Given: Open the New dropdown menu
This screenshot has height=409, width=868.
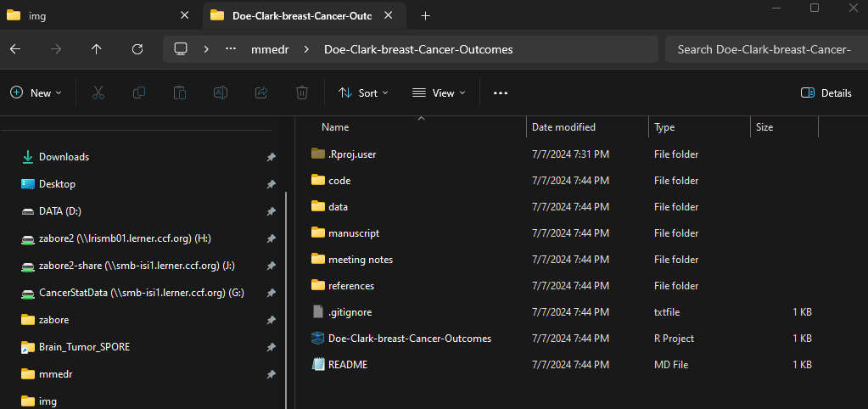Looking at the screenshot, I should tap(36, 93).
